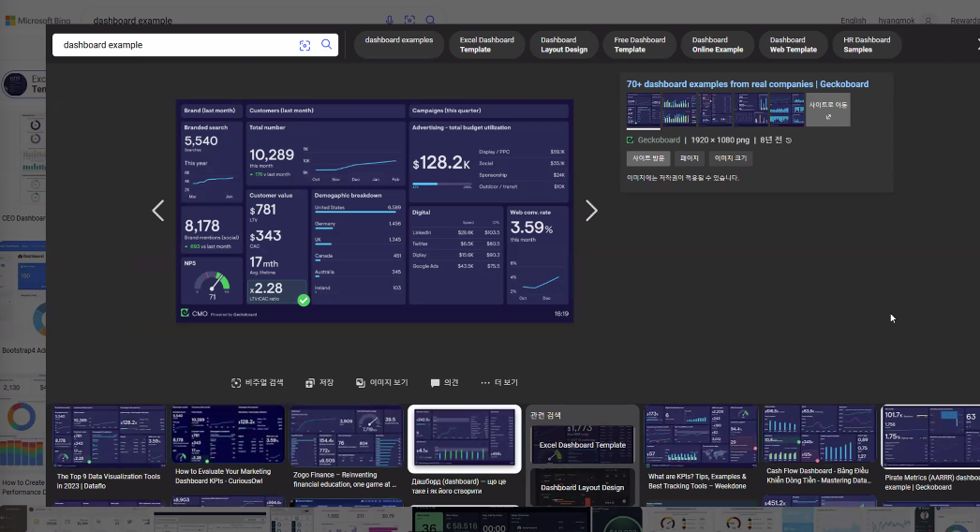Click the main CMO dashboard image
Viewport: 980px width, 532px height.
pyautogui.click(x=375, y=211)
